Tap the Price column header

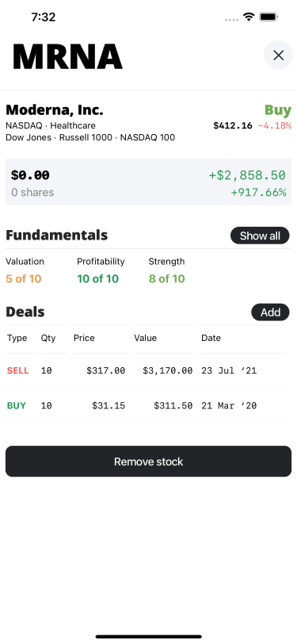tap(84, 338)
